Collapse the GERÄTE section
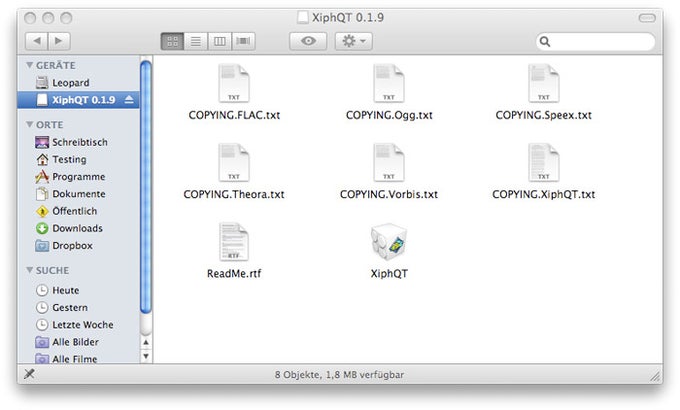Viewport: 680px width, 410px height. (x=29, y=65)
